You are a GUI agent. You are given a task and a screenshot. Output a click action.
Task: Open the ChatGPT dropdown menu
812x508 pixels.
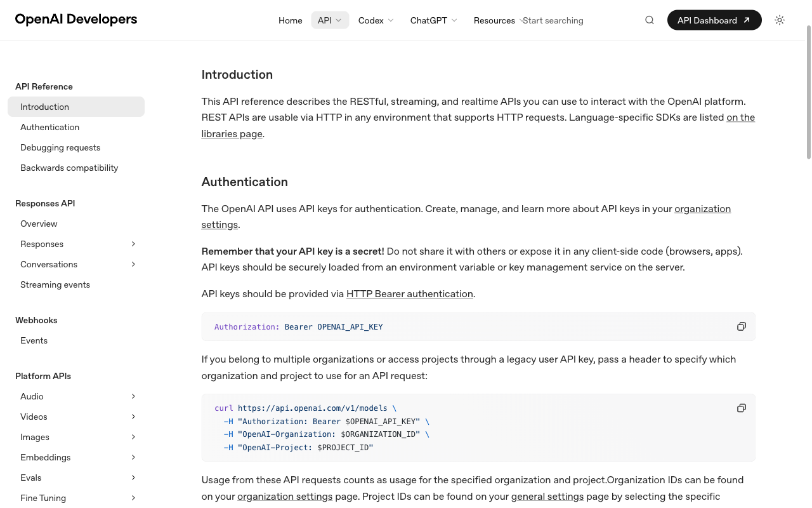(433, 20)
